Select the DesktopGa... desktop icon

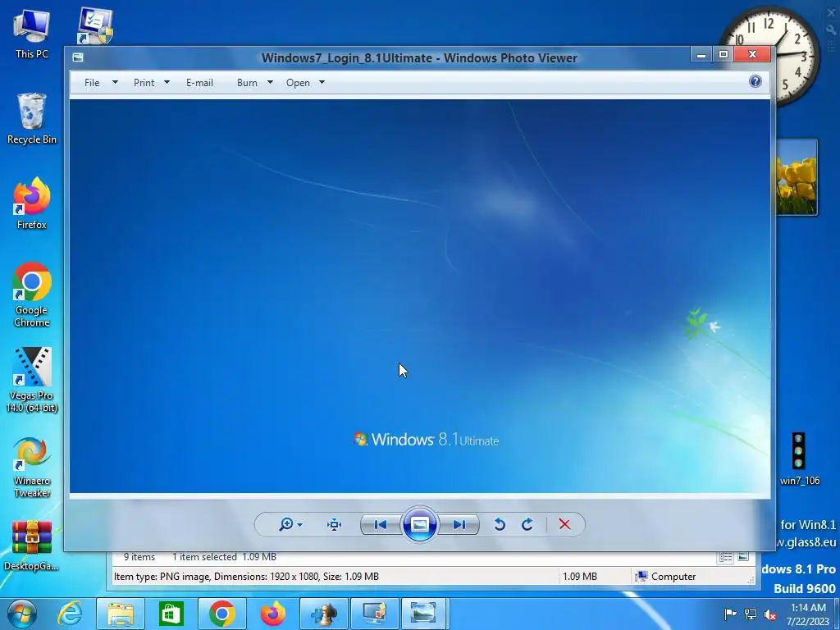32,546
